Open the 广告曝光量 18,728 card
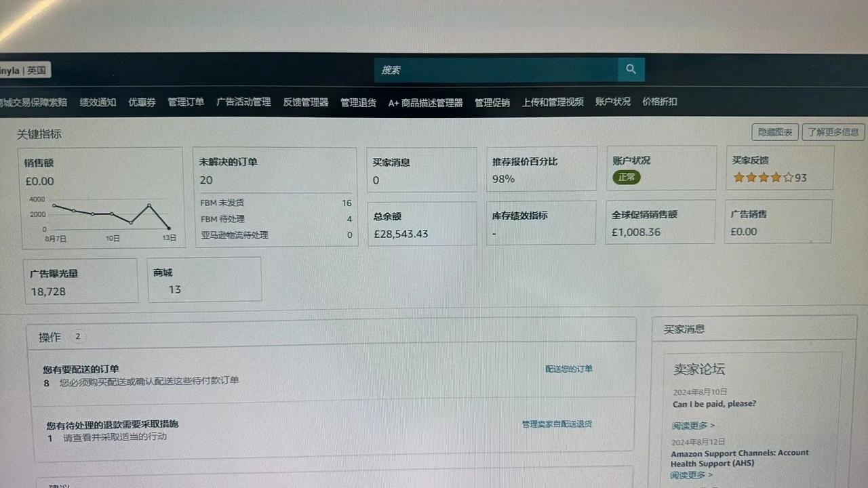The width and height of the screenshot is (868, 488). coord(80,281)
